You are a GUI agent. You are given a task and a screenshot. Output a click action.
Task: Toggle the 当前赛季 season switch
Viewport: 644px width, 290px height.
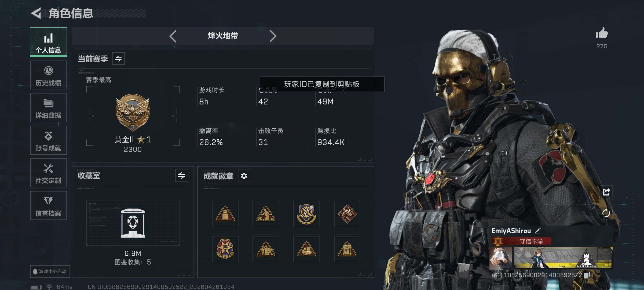(118, 59)
